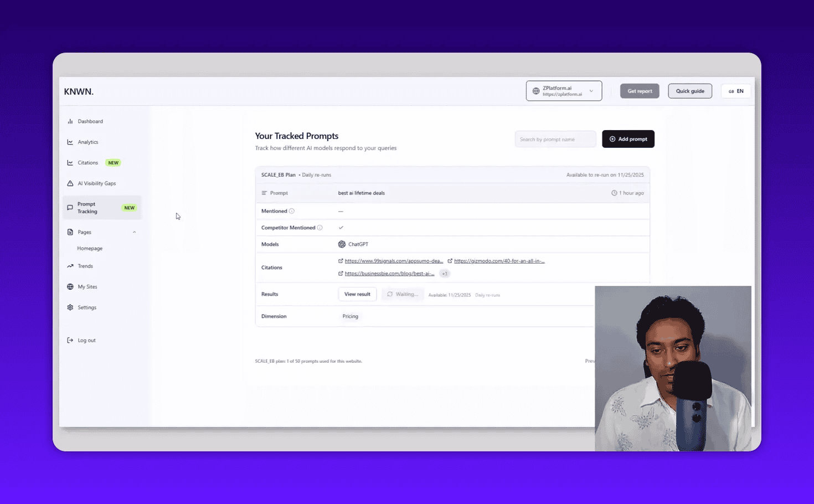Open the Analytics menu item
This screenshot has height=504, width=814.
87,142
